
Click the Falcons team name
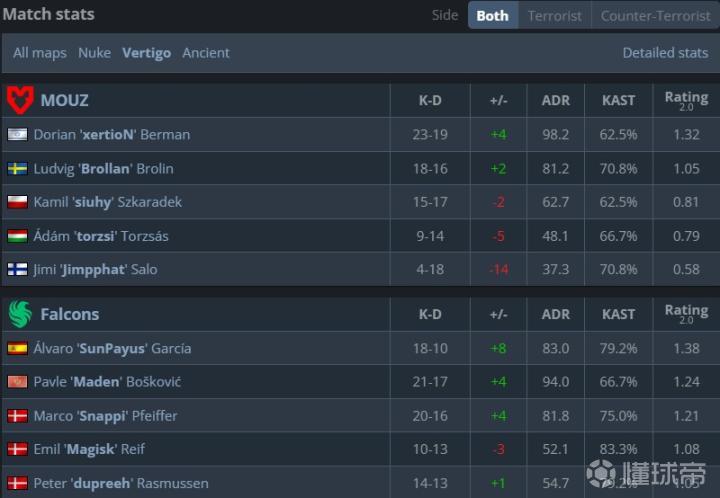pyautogui.click(x=70, y=314)
